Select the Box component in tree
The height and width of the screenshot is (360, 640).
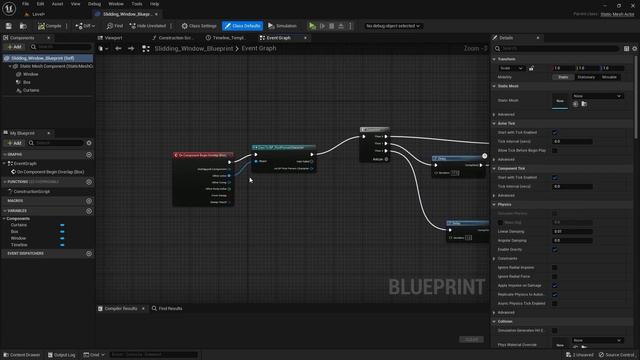tap(27, 82)
